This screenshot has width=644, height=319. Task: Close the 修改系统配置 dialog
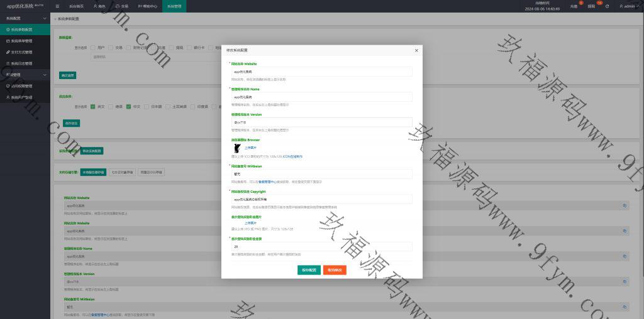pos(416,50)
